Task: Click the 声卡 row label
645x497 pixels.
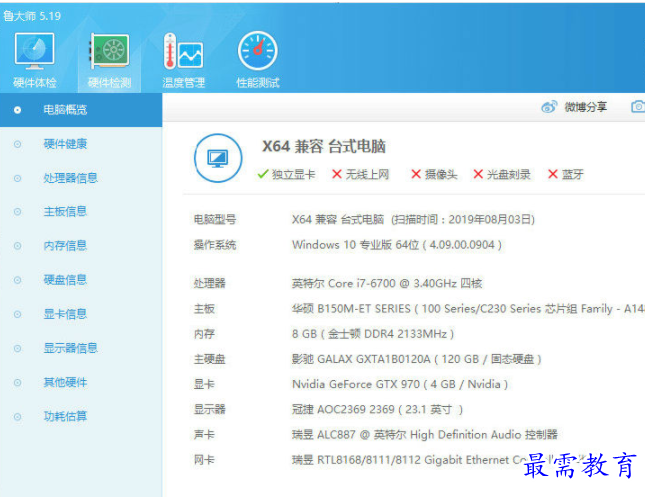Action: (204, 434)
